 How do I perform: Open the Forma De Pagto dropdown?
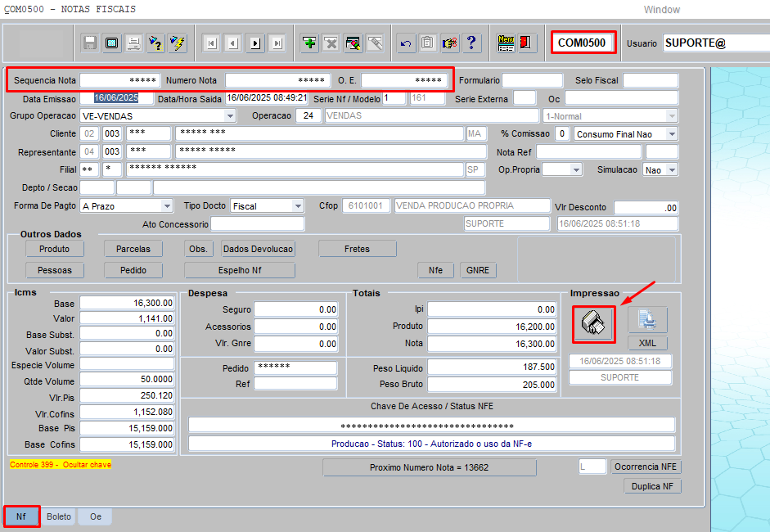point(166,206)
